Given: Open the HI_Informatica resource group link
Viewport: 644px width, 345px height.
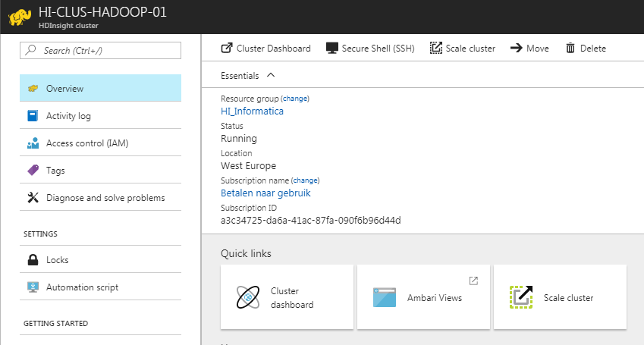Looking at the screenshot, I should [x=252, y=111].
